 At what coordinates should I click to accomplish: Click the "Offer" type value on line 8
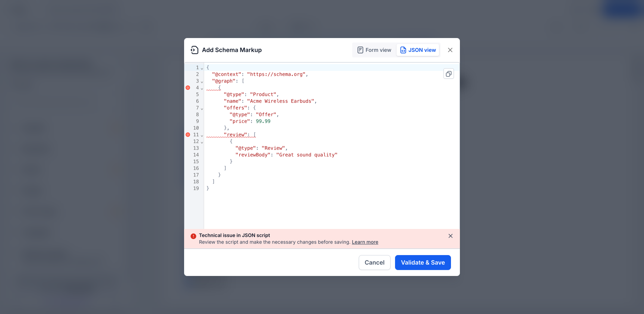(266, 114)
